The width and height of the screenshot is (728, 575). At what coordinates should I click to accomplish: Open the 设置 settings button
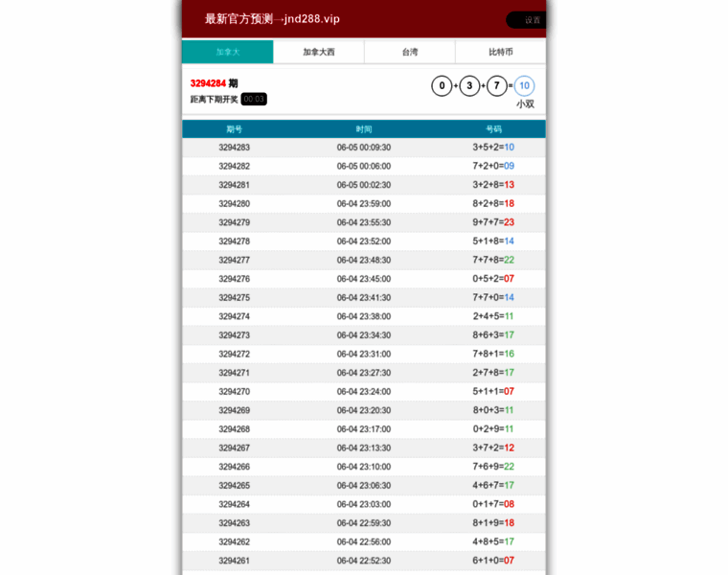[x=526, y=20]
